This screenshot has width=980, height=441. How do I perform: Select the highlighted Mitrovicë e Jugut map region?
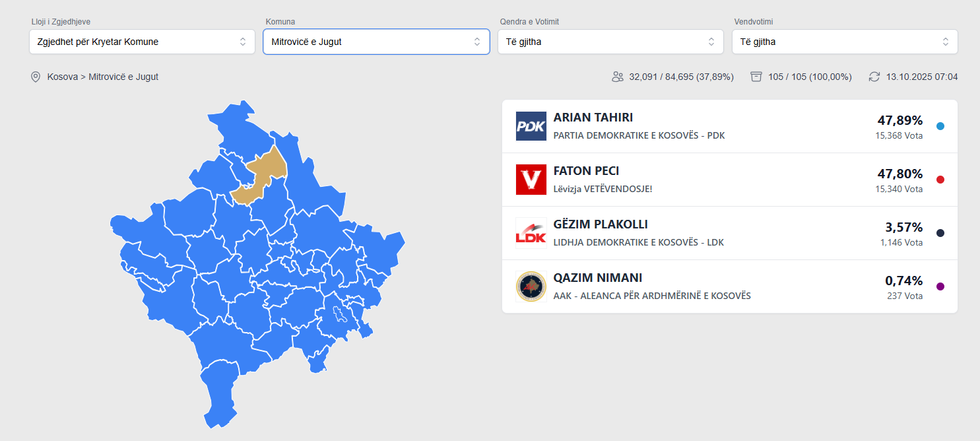(264, 169)
